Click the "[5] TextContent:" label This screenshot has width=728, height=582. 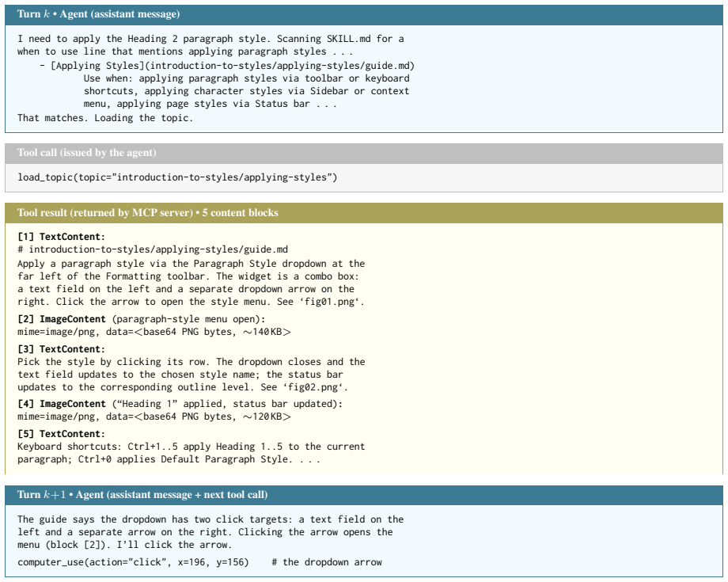[61, 434]
